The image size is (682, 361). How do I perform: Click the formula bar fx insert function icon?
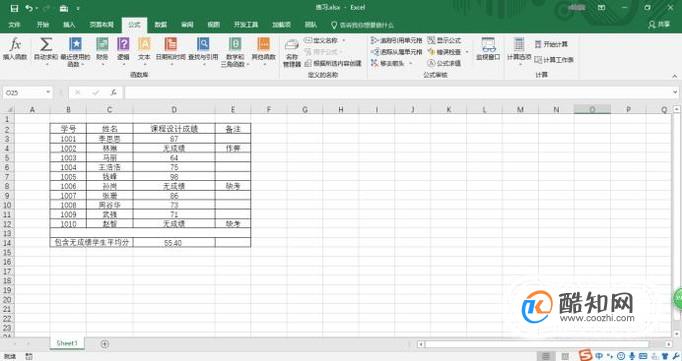tap(114, 92)
